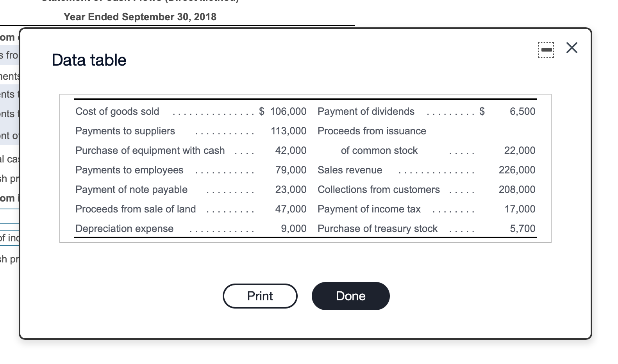Click the Purchase of treasury stock row

click(x=377, y=228)
